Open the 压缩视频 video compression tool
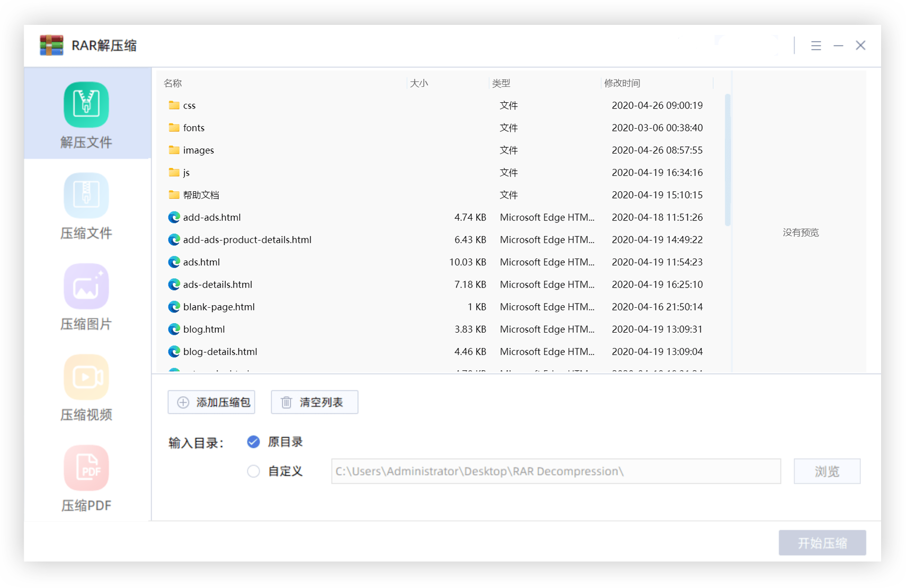The image size is (906, 588). (x=86, y=387)
